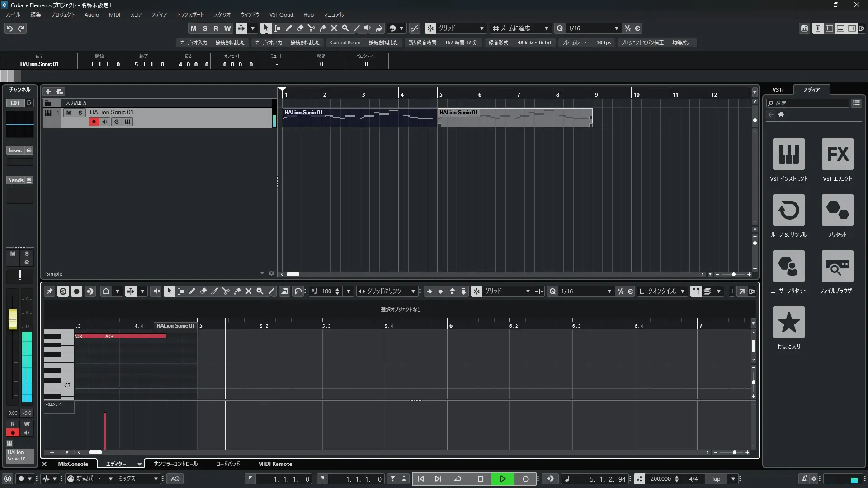The image size is (868, 488).
Task: Mute the HALion Sonic 01 track
Action: tap(69, 113)
